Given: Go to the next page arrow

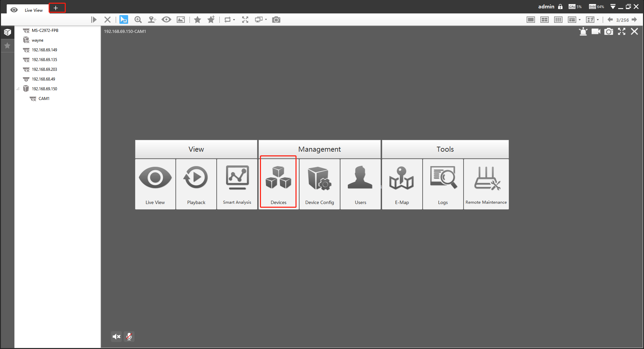Looking at the screenshot, I should click(x=634, y=20).
